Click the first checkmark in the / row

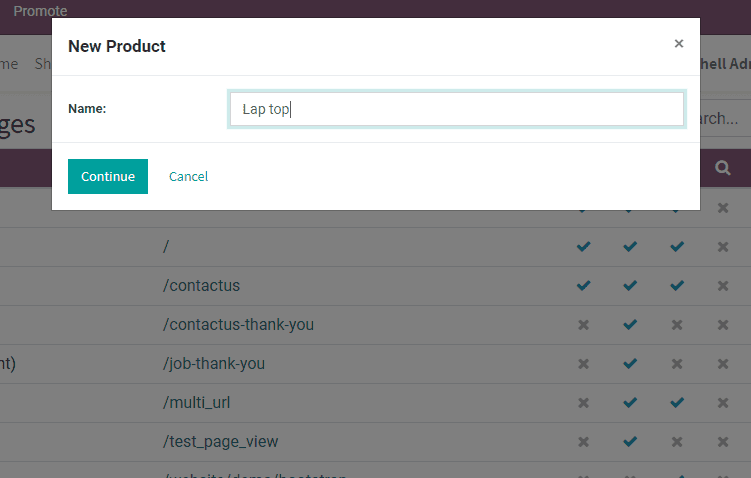coord(584,246)
